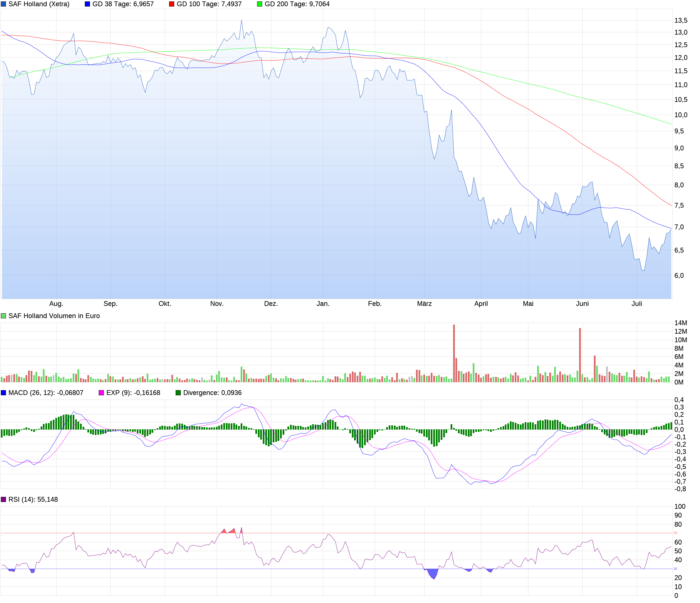
Task: Click the blue MACD legend square
Action: pos(3,393)
